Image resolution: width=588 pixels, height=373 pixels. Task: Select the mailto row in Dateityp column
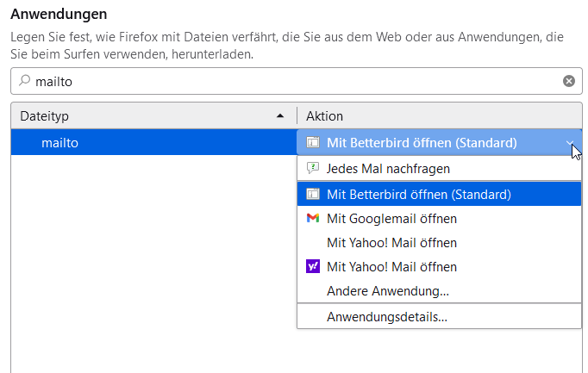pyautogui.click(x=60, y=143)
